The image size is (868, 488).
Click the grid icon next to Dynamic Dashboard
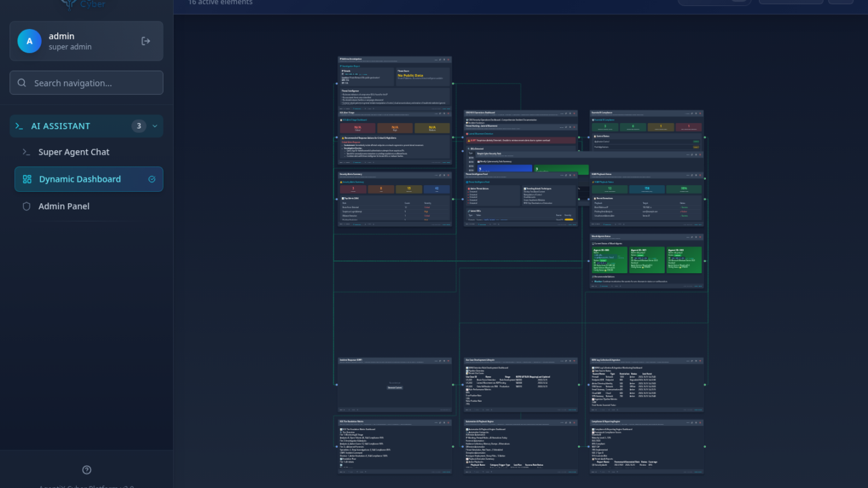tap(27, 179)
